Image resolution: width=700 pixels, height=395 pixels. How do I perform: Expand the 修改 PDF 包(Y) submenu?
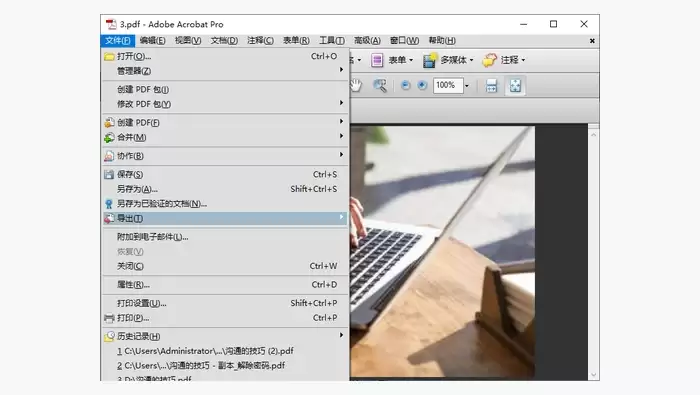[225, 104]
